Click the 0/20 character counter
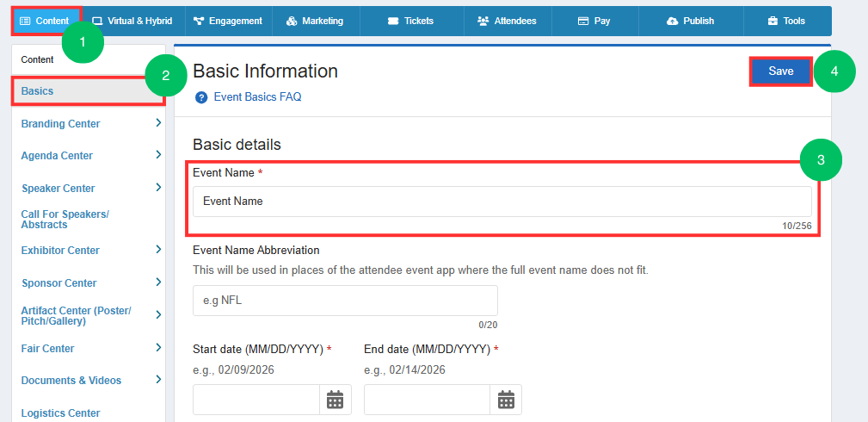The width and height of the screenshot is (868, 422). [x=488, y=325]
